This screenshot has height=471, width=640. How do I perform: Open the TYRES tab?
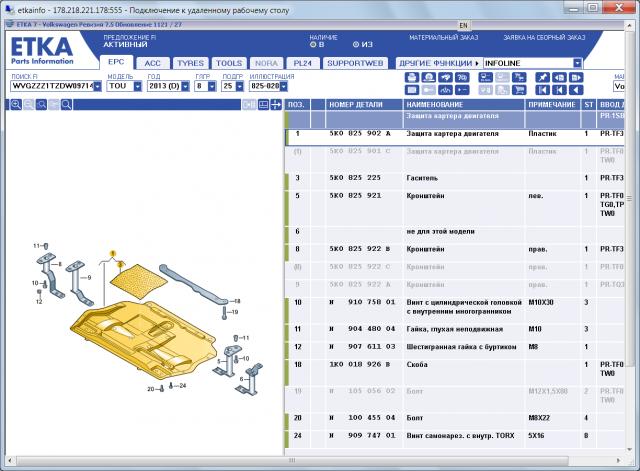[x=190, y=63]
